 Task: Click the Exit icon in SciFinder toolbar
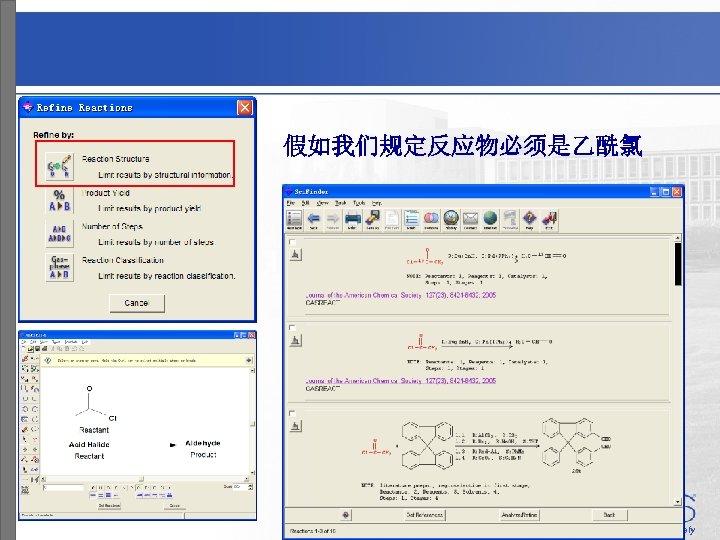click(x=549, y=219)
